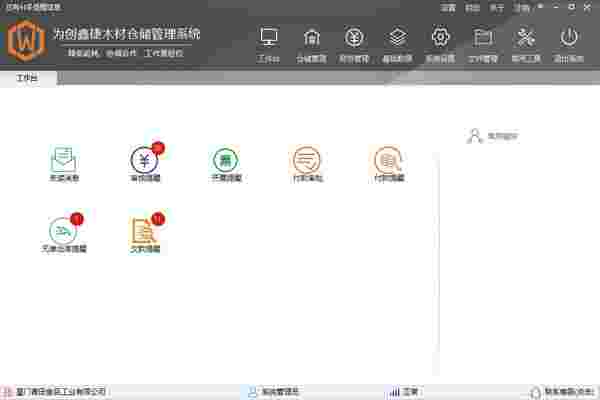This screenshot has width=600, height=400.
Task: Open the gear settings toolbar icon
Action: point(440,38)
